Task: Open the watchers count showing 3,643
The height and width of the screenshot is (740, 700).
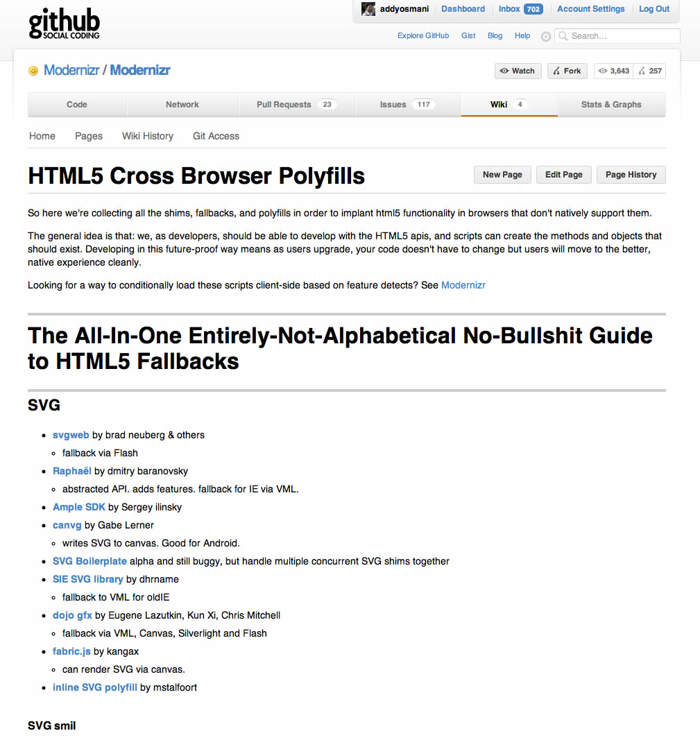Action: click(614, 71)
